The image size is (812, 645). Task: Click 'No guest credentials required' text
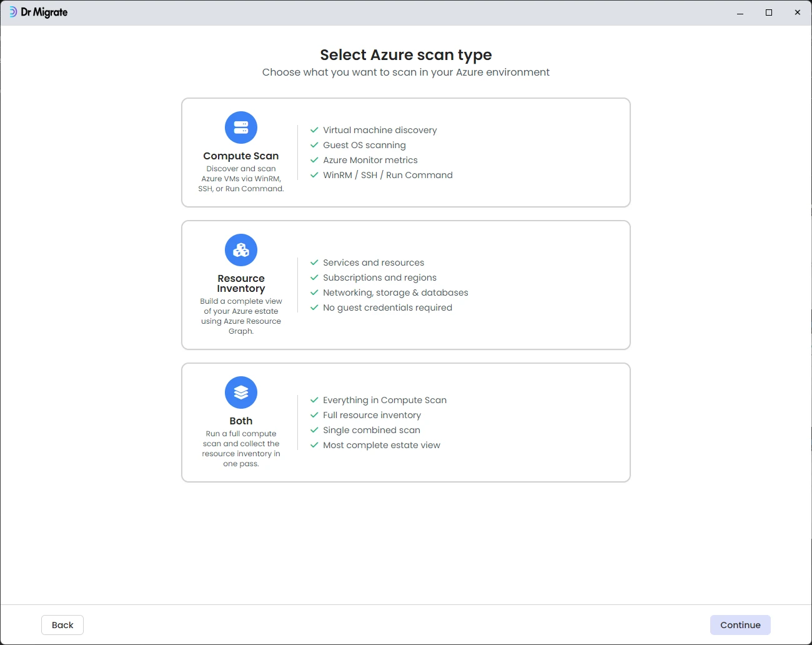[x=387, y=307]
